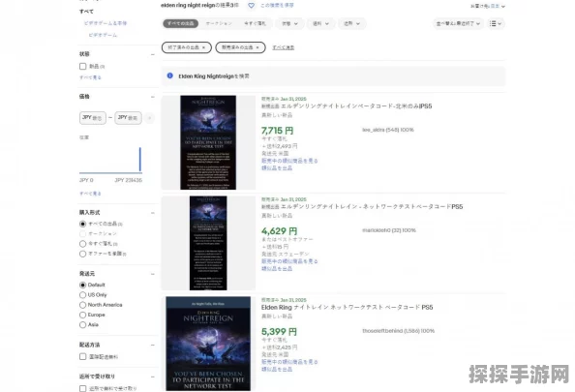Remove the 販売済みの出品 filter chip
Viewport: 575px width, 392px height.
point(257,47)
